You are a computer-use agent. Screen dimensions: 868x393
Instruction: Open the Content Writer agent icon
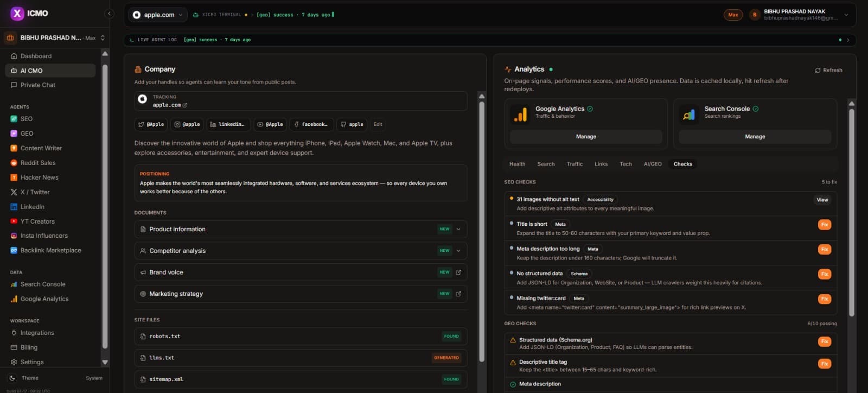[14, 148]
